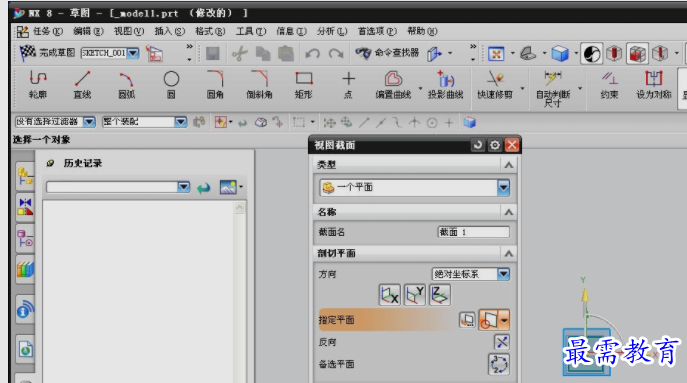This screenshot has width=687, height=383.
Task: Click the 快速修剪 quick trim tool
Action: click(495, 85)
